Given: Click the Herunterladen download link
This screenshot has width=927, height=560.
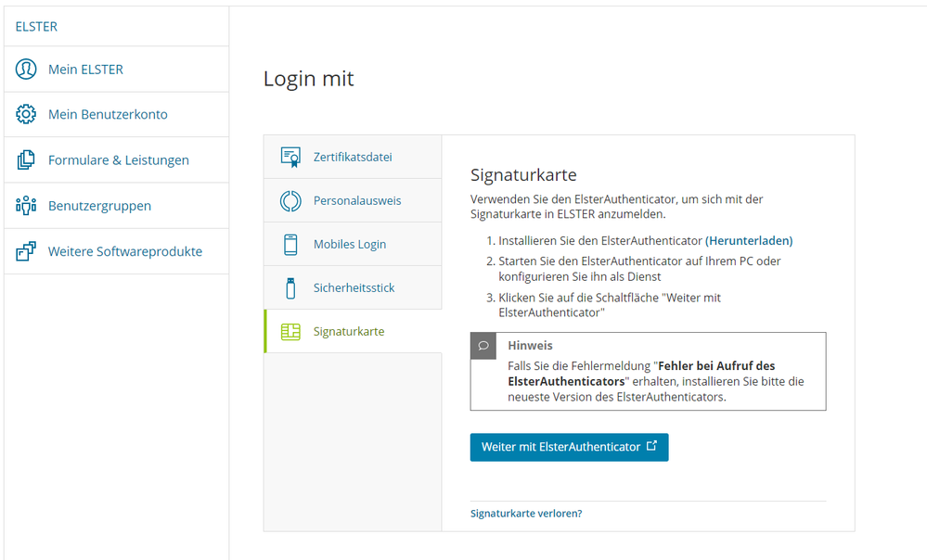Looking at the screenshot, I should coord(749,241).
